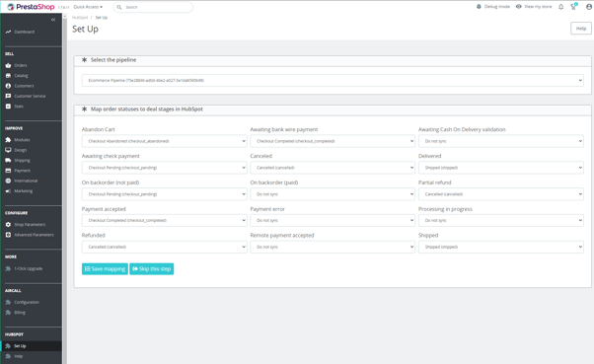Click the Aircall Billing puzzle icon

(x=8, y=313)
